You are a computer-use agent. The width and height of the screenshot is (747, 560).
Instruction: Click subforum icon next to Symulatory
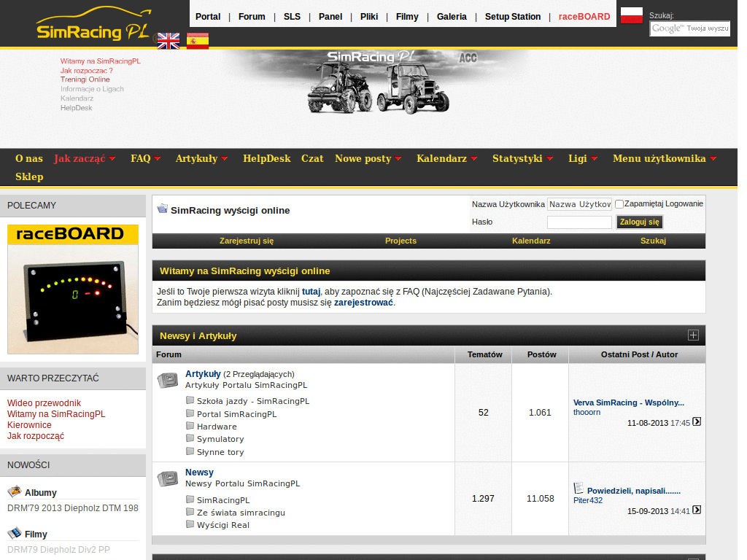coord(190,438)
